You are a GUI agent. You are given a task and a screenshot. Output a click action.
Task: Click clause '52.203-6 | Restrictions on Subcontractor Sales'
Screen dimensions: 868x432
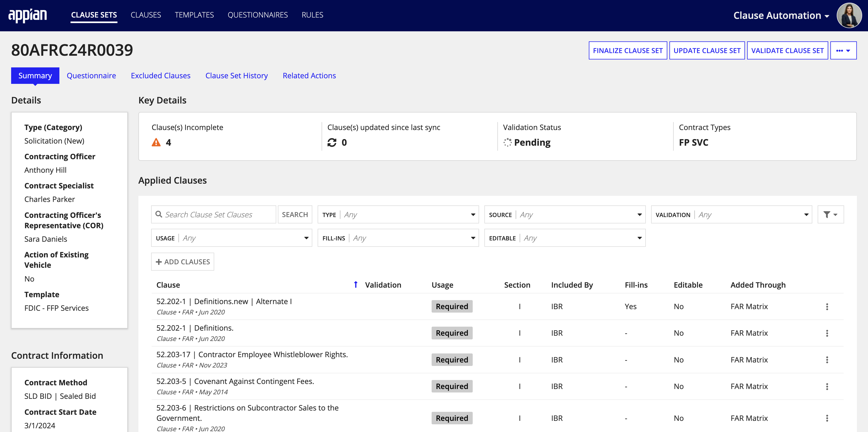point(247,413)
